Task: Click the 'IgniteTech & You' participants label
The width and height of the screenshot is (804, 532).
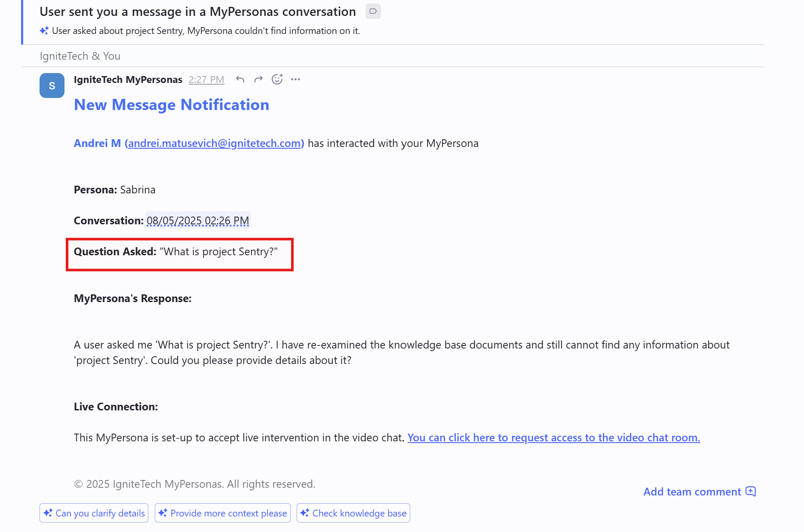Action: click(x=80, y=56)
